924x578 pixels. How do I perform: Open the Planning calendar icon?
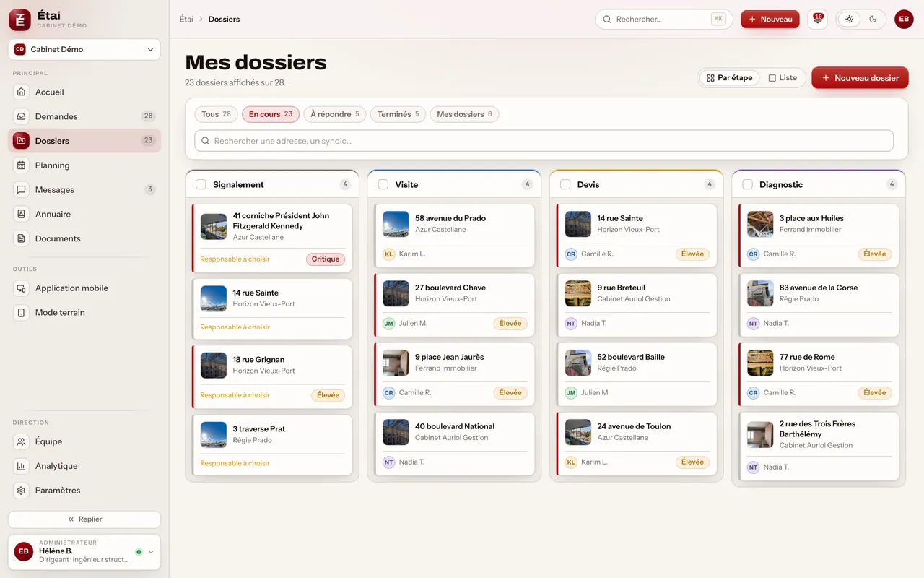pos(22,165)
